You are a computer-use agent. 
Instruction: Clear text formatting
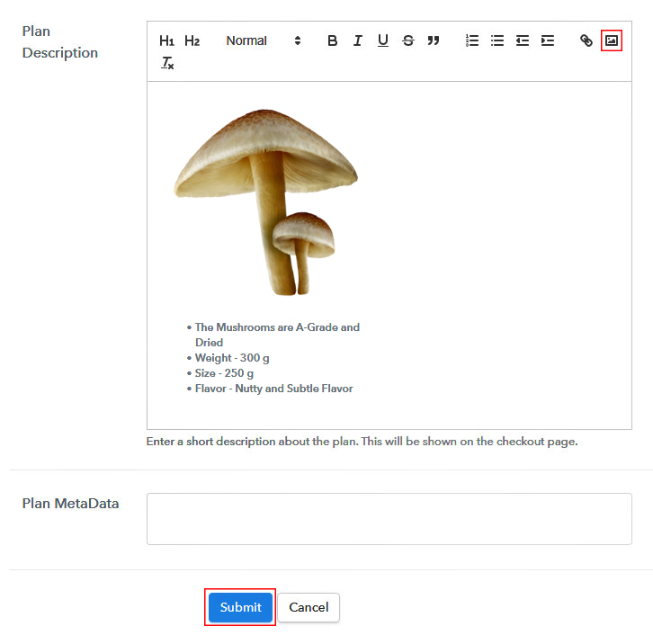tap(167, 63)
